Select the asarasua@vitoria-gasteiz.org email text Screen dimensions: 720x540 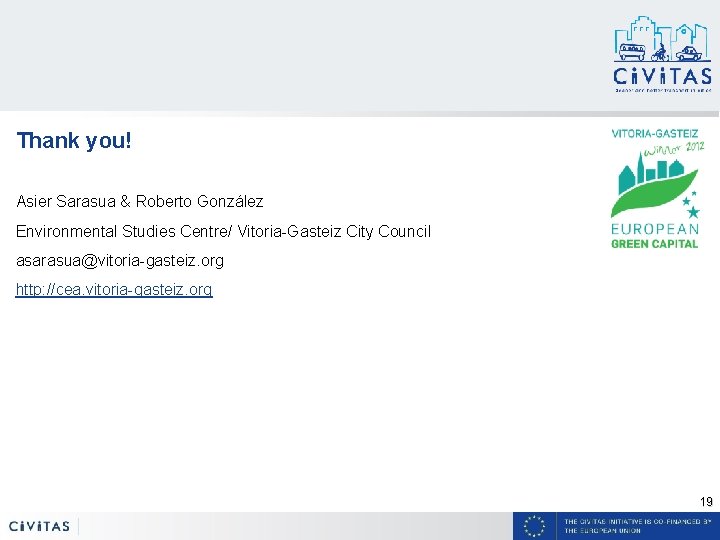120,261
